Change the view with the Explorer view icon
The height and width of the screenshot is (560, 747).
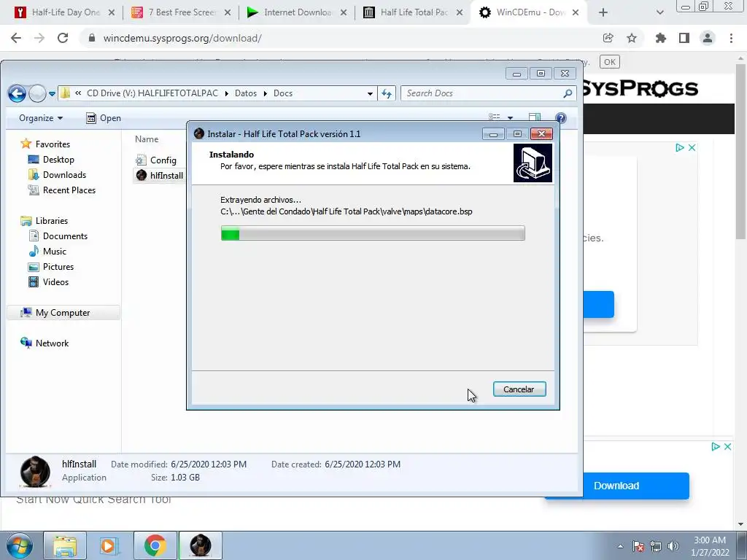495,117
